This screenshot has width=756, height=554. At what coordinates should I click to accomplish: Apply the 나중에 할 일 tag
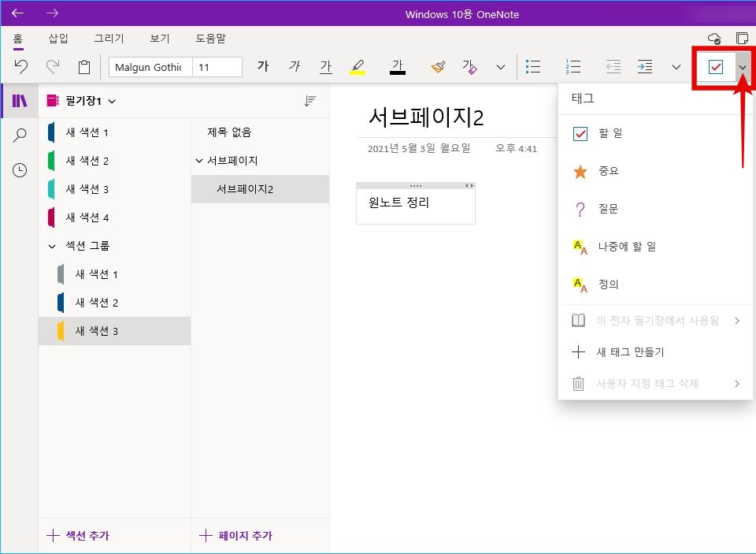[x=656, y=247]
